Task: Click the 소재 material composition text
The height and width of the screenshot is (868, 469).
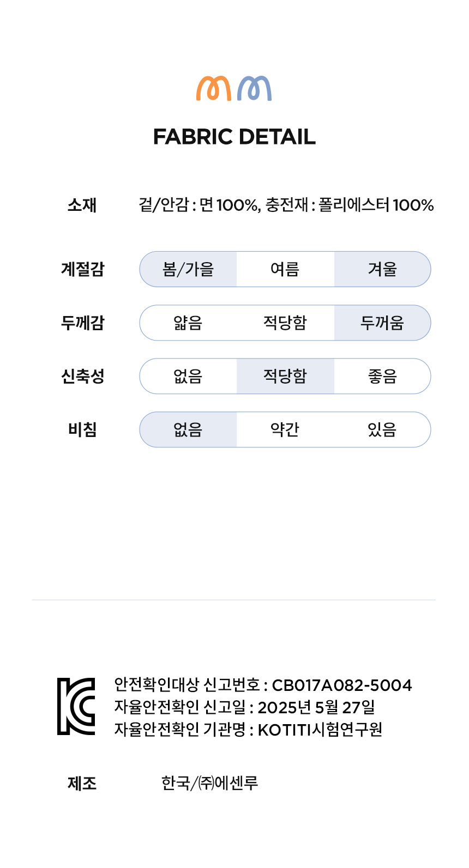Action: 286,205
